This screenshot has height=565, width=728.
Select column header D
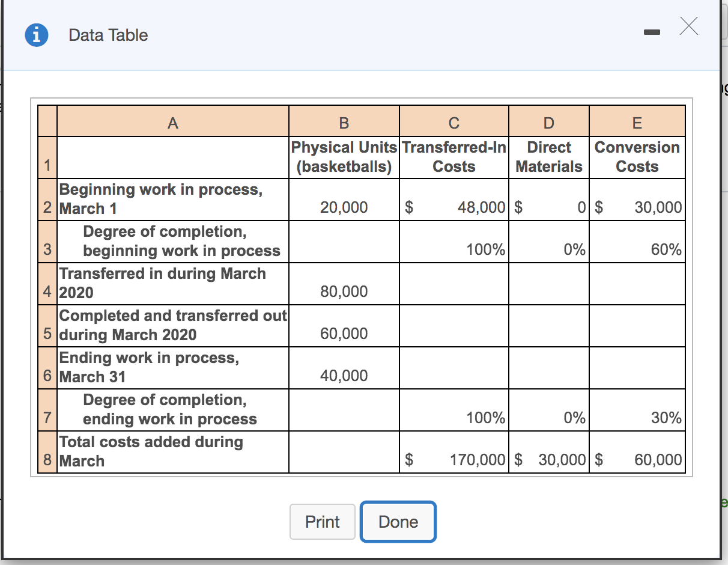tap(548, 121)
